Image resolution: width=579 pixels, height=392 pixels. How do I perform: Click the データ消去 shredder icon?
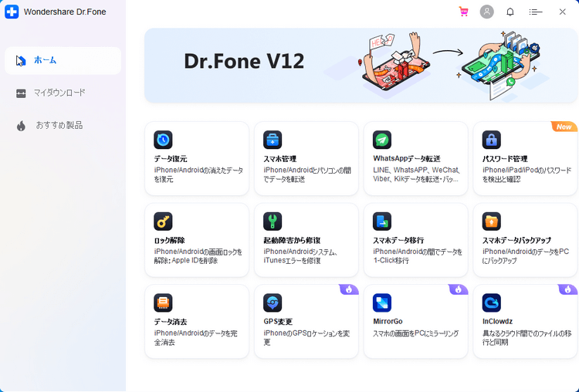[x=163, y=302]
